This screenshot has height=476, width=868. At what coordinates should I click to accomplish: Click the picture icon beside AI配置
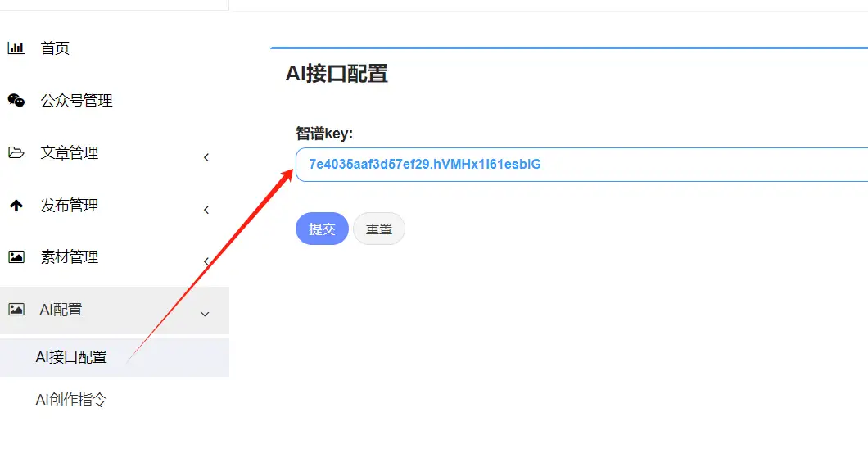[16, 310]
